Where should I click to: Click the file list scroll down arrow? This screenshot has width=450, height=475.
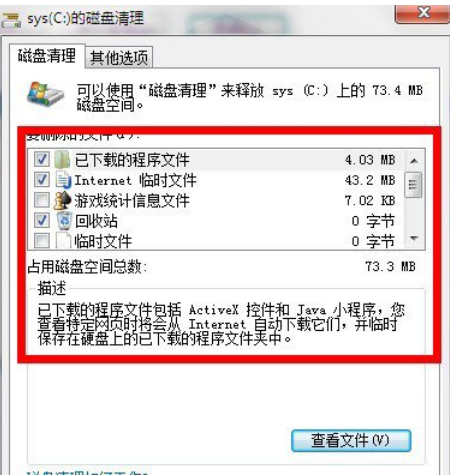pyautogui.click(x=414, y=238)
